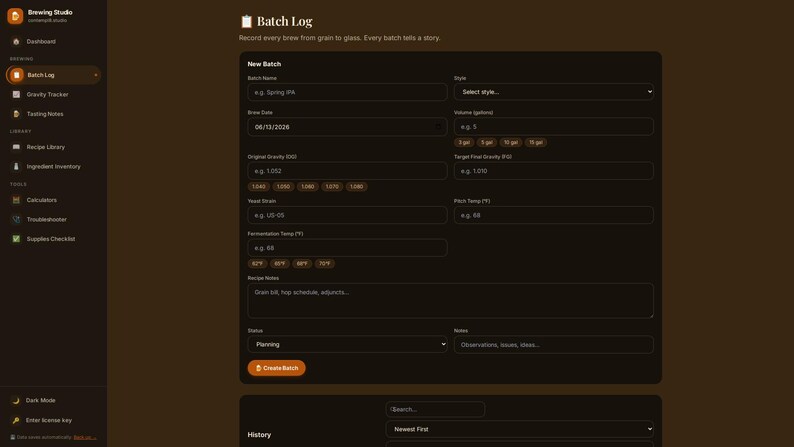Set original gravity preset 1.070
The height and width of the screenshot is (447, 794).
pyautogui.click(x=332, y=186)
